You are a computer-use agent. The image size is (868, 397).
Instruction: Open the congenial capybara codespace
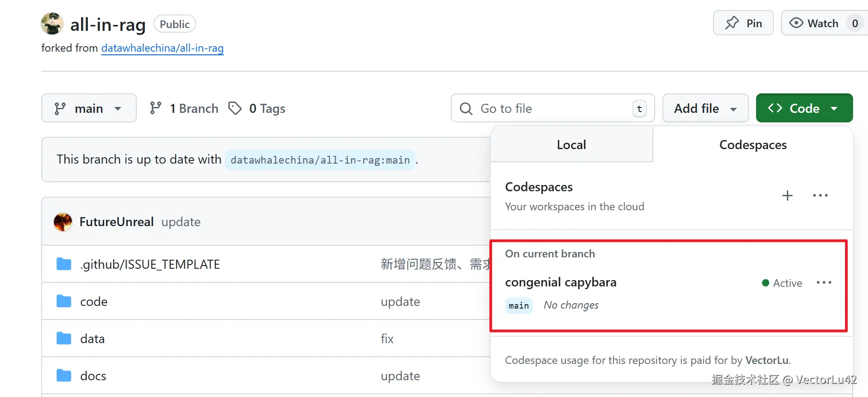coord(560,282)
